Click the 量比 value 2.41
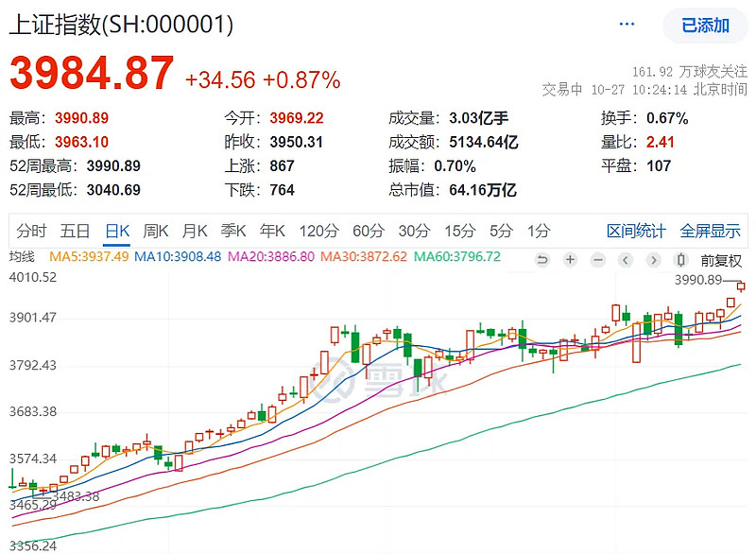Viewport: 756px width, 554px height. pos(660,142)
